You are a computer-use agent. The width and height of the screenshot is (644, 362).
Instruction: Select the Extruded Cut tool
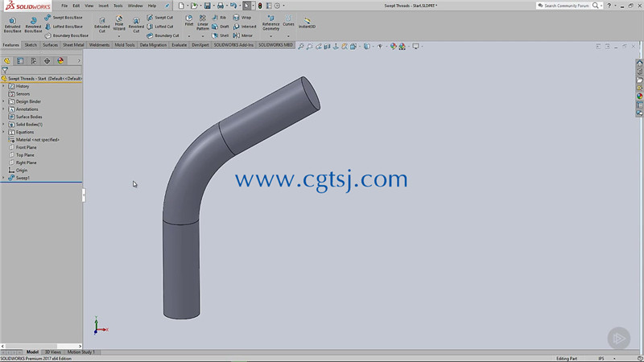pos(102,25)
